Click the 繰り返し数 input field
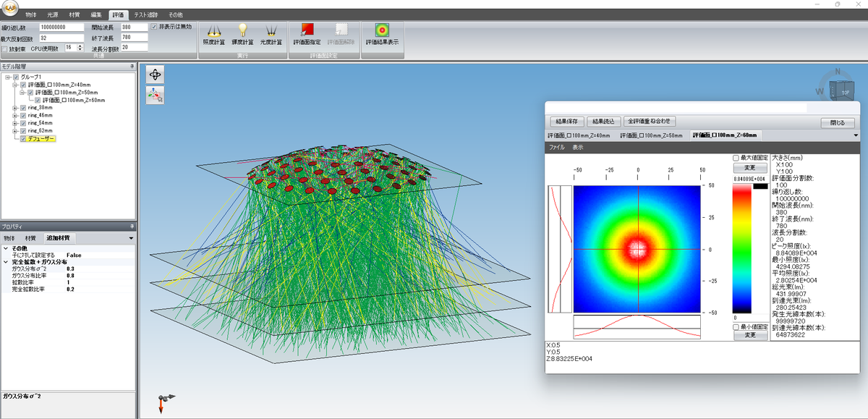Screen dimensions: 868x419 62,27
